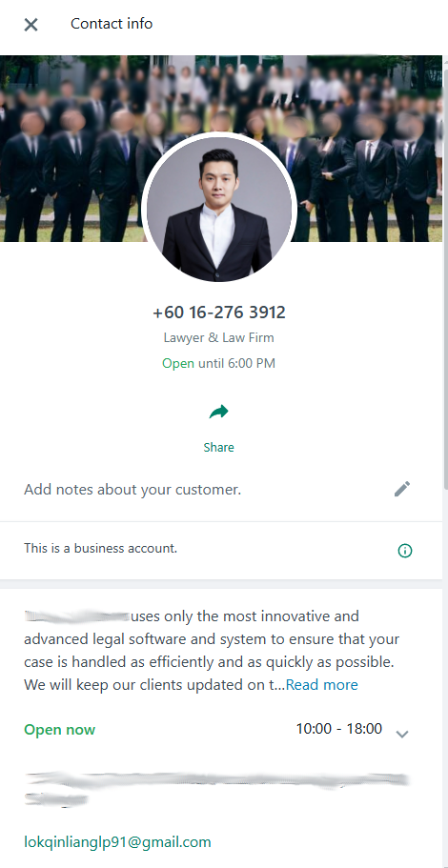Click Open until 6:00 PM status

point(218,364)
